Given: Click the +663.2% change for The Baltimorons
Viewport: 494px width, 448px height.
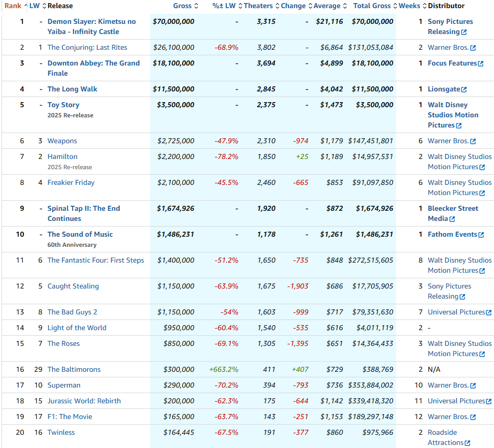Looking at the screenshot, I should pyautogui.click(x=224, y=369).
